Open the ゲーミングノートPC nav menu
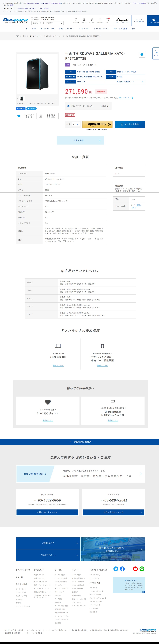 [47, 29]
